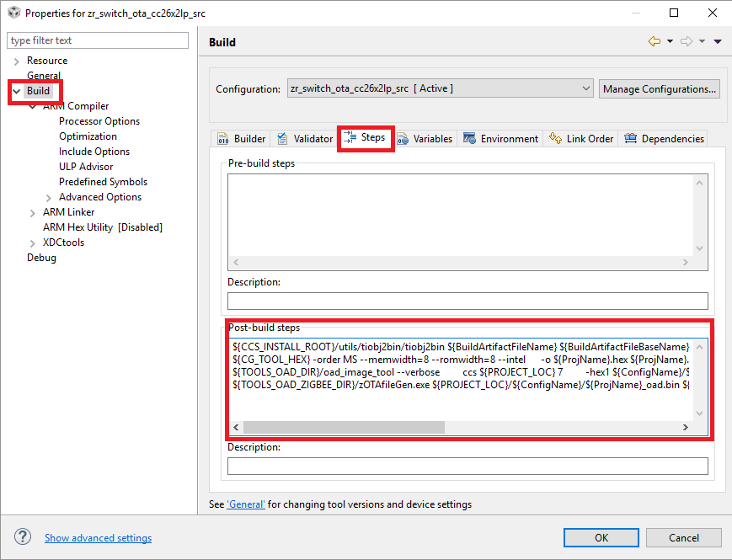Select Processor Options in the tree
The height and width of the screenshot is (560, 732).
pos(99,121)
